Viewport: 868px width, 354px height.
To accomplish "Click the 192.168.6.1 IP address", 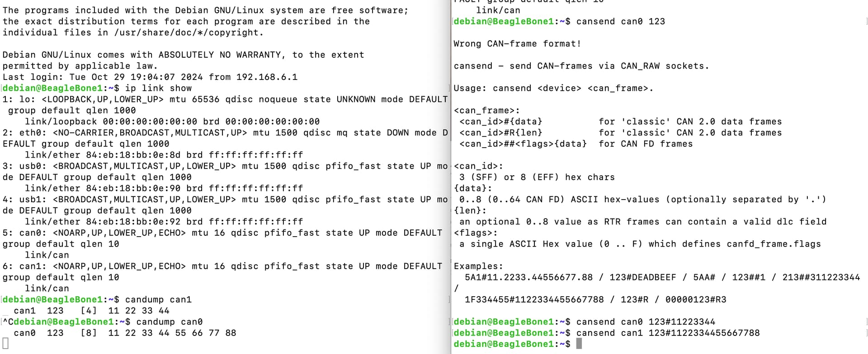I will click(267, 77).
